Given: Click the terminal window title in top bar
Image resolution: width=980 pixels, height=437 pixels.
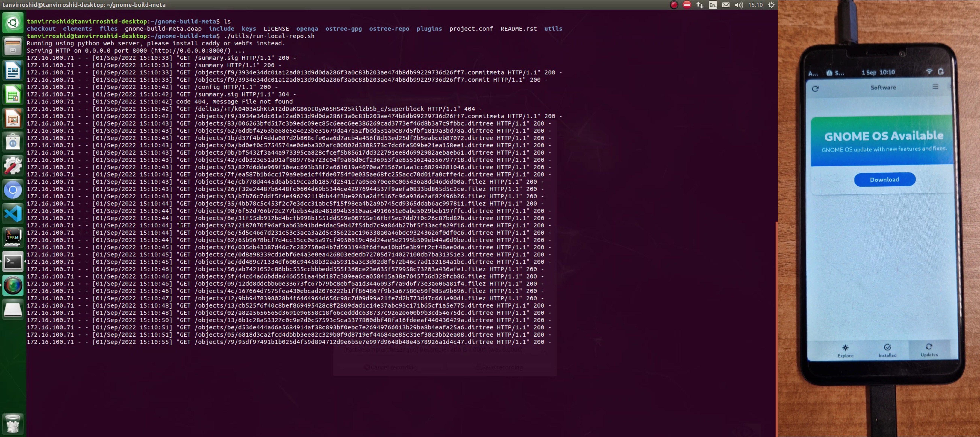Looking at the screenshot, I should click(84, 5).
